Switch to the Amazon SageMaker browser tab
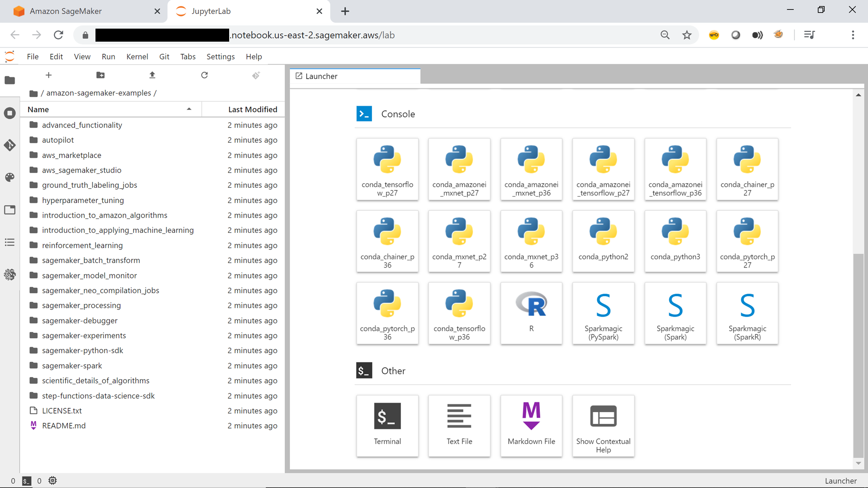This screenshot has width=868, height=488. 66,11
